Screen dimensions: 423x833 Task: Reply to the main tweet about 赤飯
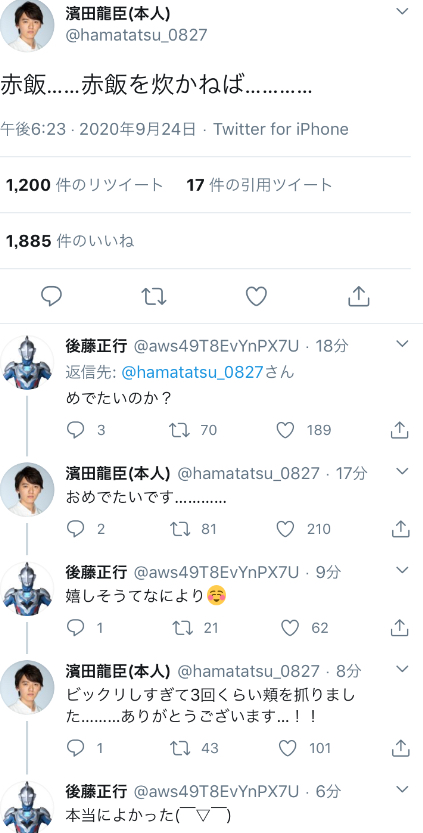pos(52,296)
